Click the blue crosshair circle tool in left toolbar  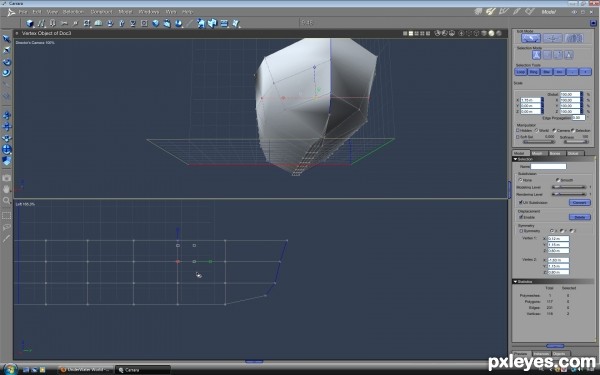[x=7, y=149]
